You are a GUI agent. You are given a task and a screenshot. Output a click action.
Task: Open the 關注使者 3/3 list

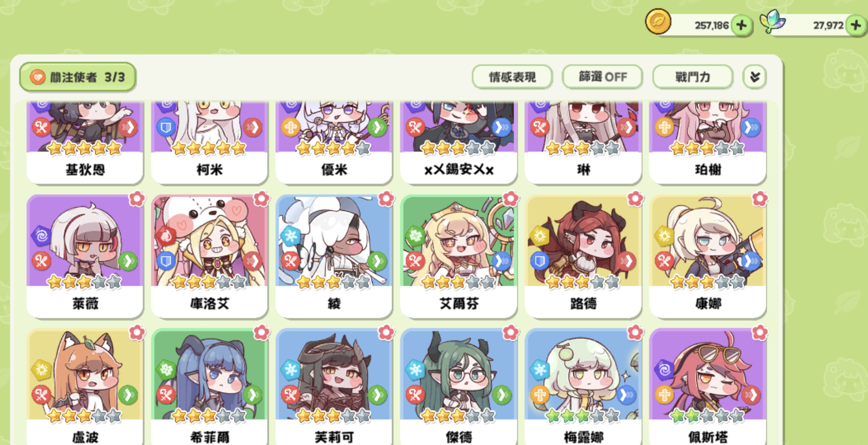[78, 77]
